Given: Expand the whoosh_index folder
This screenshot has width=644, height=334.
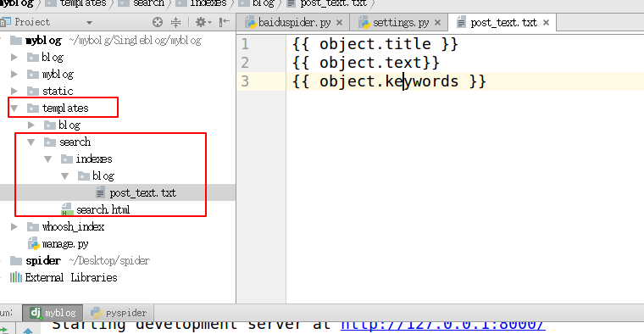Looking at the screenshot, I should tap(14, 227).
